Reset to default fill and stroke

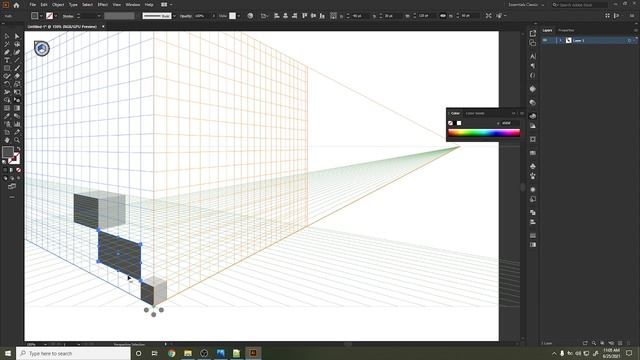[4, 162]
